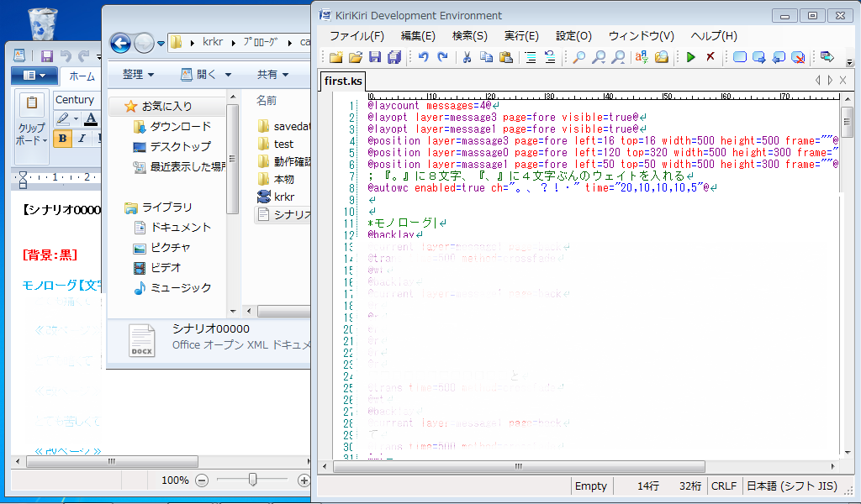861x504 pixels.
Task: Select krkr application in Explorer file list
Action: [276, 197]
